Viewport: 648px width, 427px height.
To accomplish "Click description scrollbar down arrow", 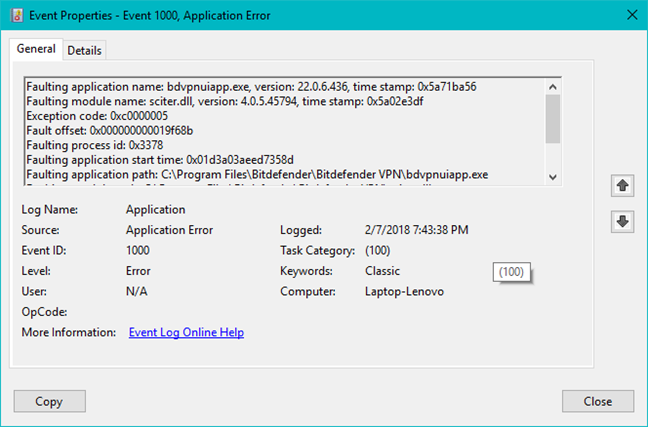I will (x=553, y=177).
